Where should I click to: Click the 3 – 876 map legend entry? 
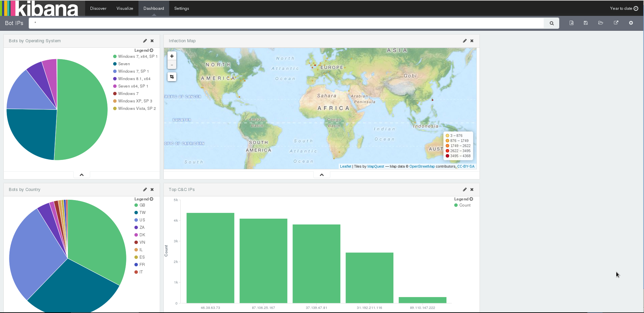tap(454, 136)
